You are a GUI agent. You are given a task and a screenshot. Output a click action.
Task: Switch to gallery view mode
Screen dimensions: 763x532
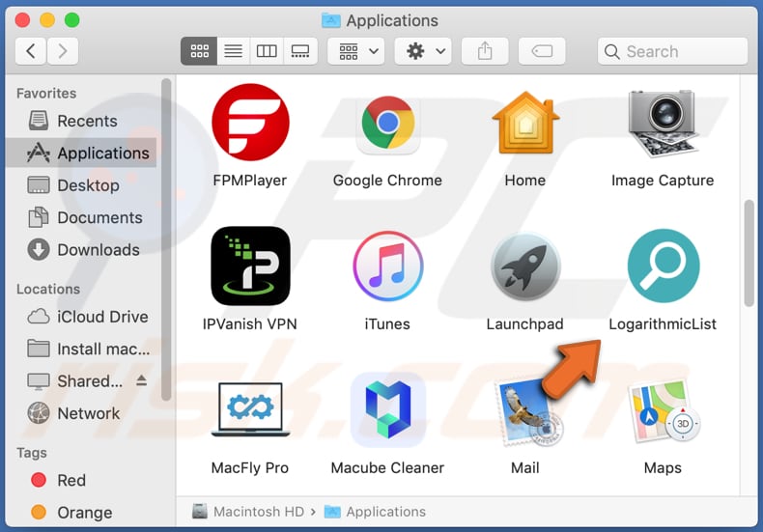pyautogui.click(x=300, y=51)
